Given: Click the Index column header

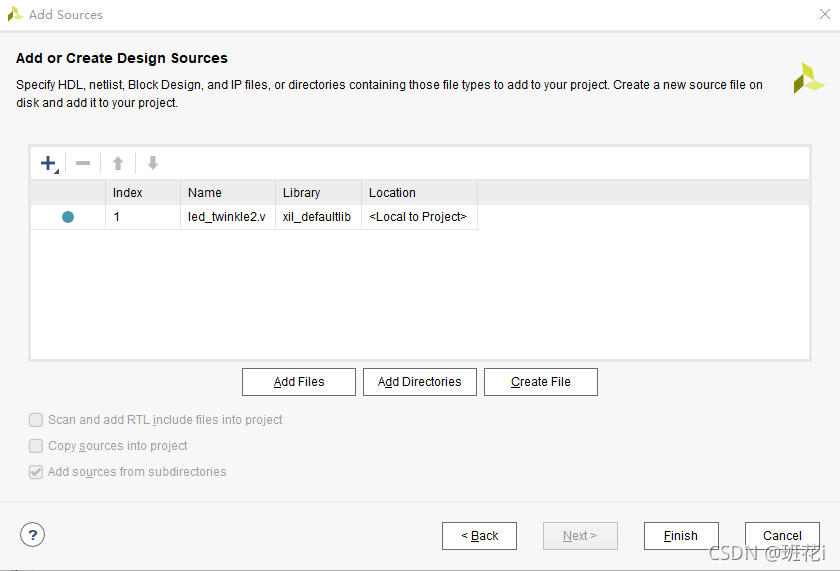Looking at the screenshot, I should (x=143, y=193).
